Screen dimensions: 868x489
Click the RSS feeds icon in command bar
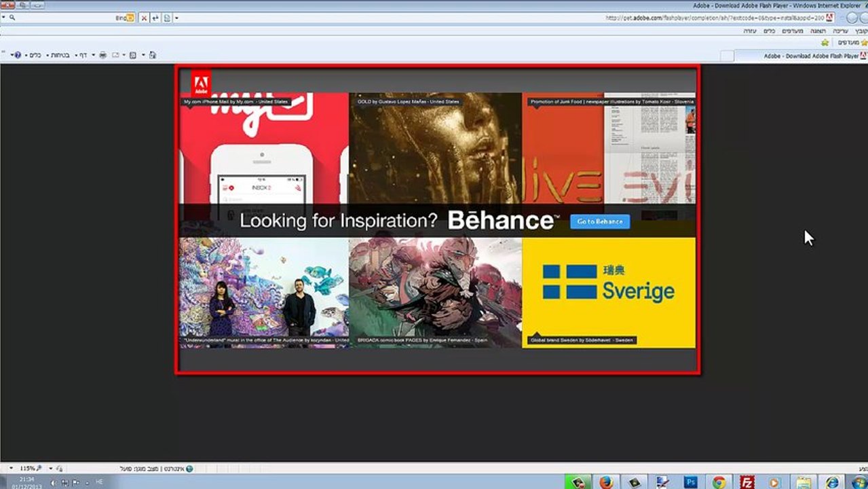coord(133,55)
